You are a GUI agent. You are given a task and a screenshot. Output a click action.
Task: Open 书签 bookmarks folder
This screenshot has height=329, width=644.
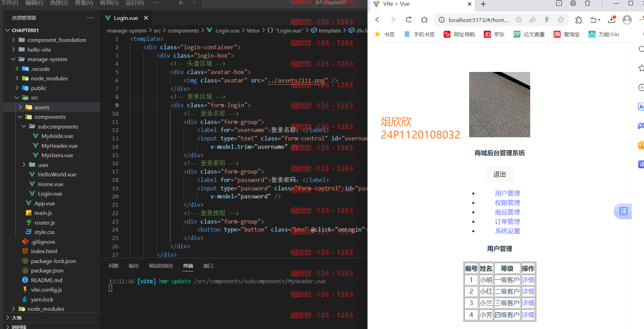[385, 34]
